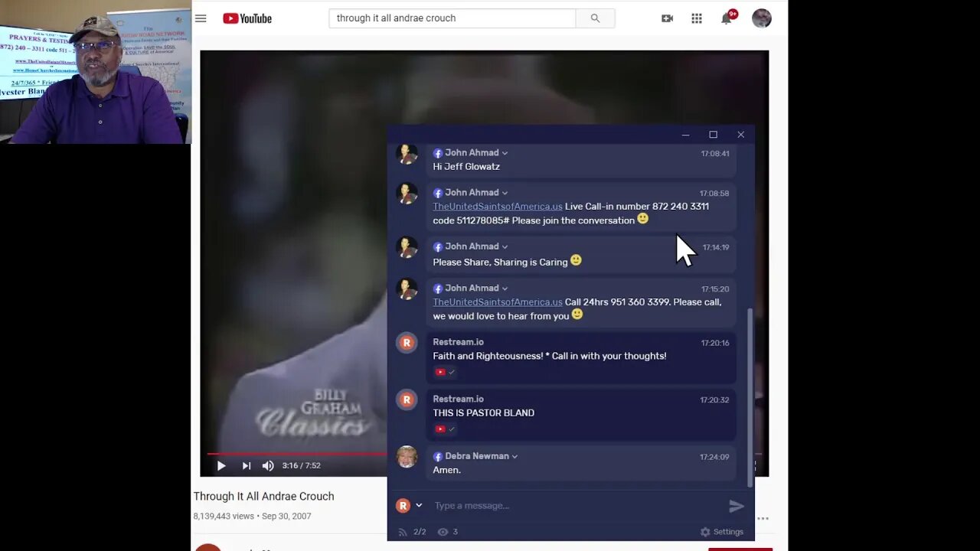Maximize the Restream chat window
The height and width of the screenshot is (551, 980).
pyautogui.click(x=713, y=135)
